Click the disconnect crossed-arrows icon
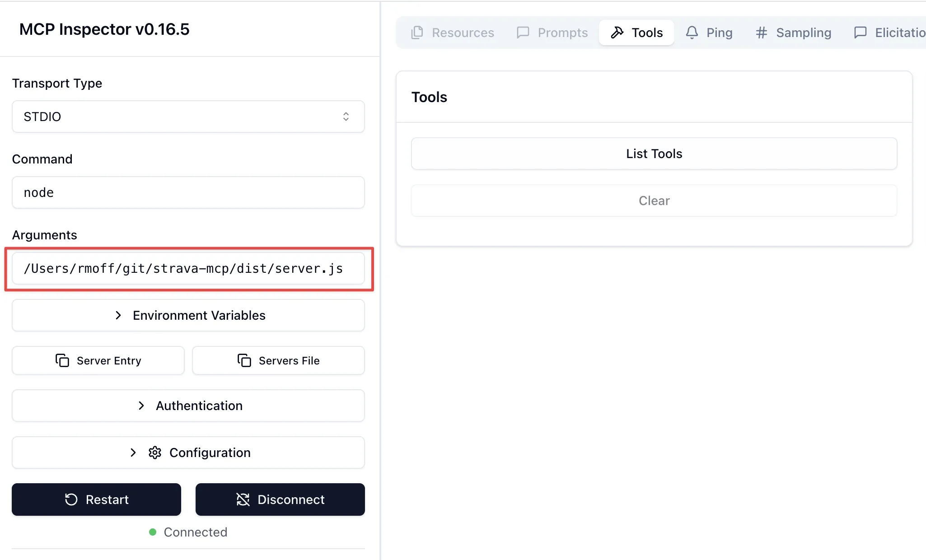 243,499
